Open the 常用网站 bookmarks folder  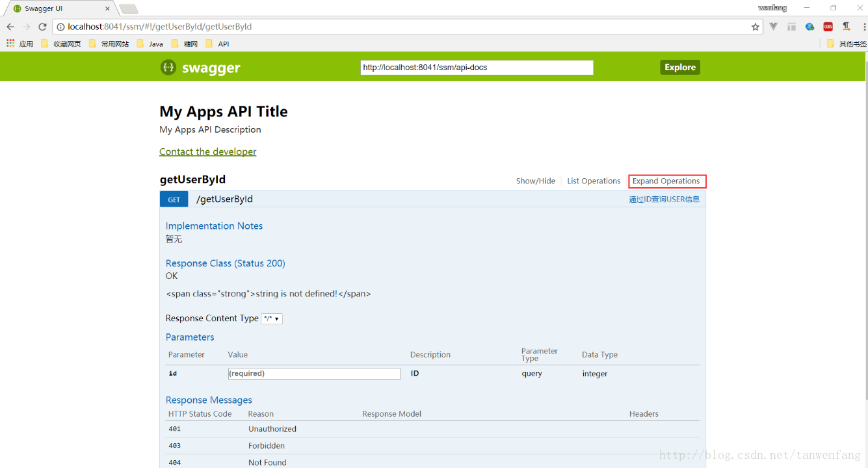pos(109,44)
